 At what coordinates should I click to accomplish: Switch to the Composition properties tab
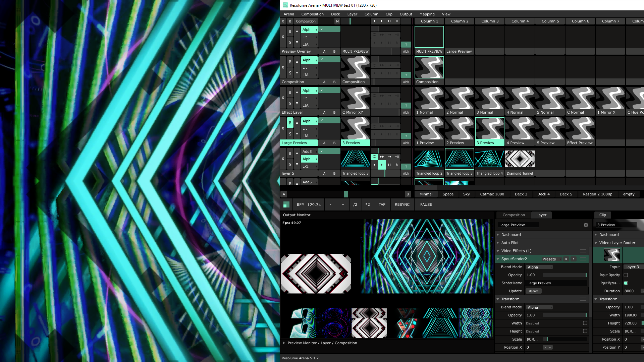coord(514,215)
